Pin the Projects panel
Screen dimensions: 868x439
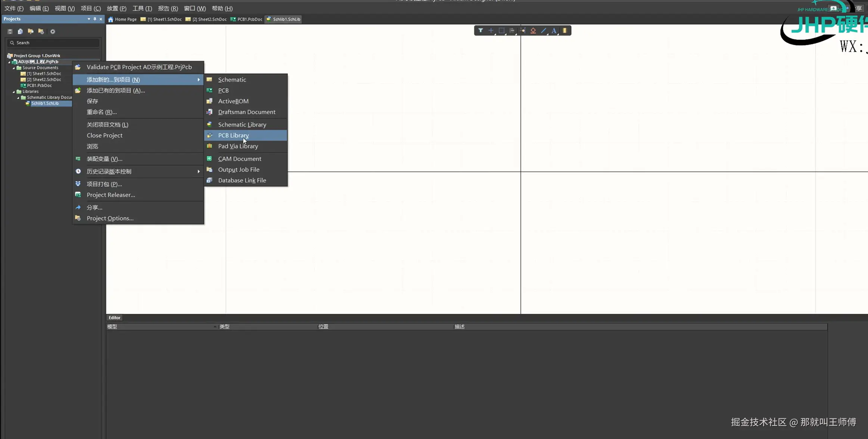[x=95, y=19]
